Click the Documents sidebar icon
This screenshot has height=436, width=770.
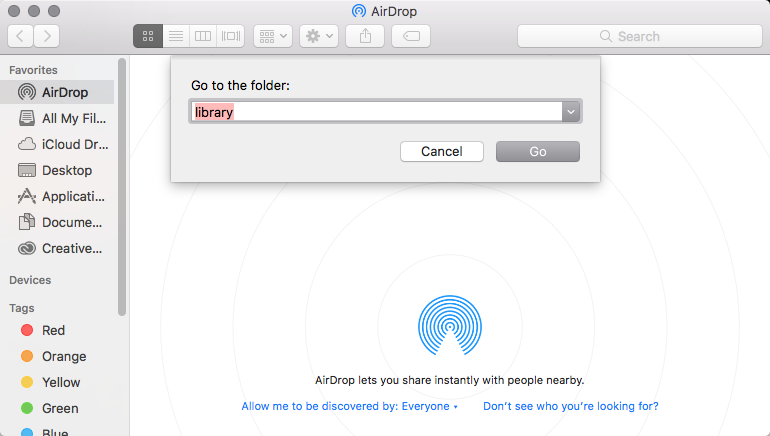pyautogui.click(x=27, y=222)
